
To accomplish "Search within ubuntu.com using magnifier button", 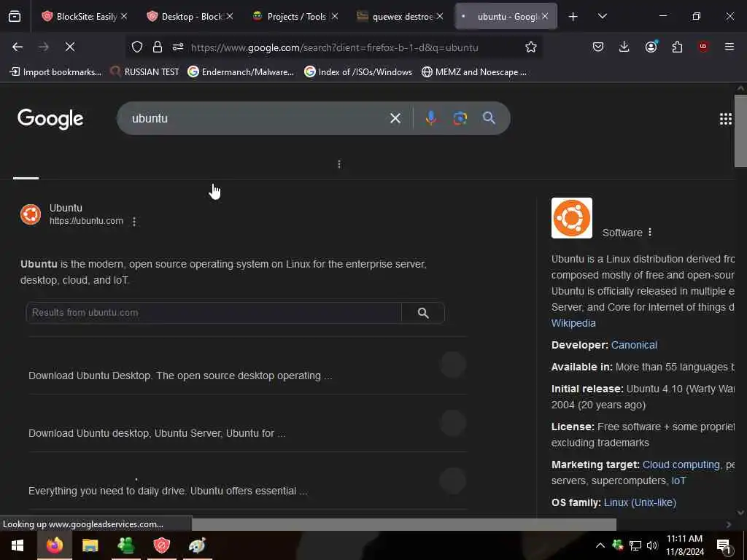I will [x=423, y=312].
